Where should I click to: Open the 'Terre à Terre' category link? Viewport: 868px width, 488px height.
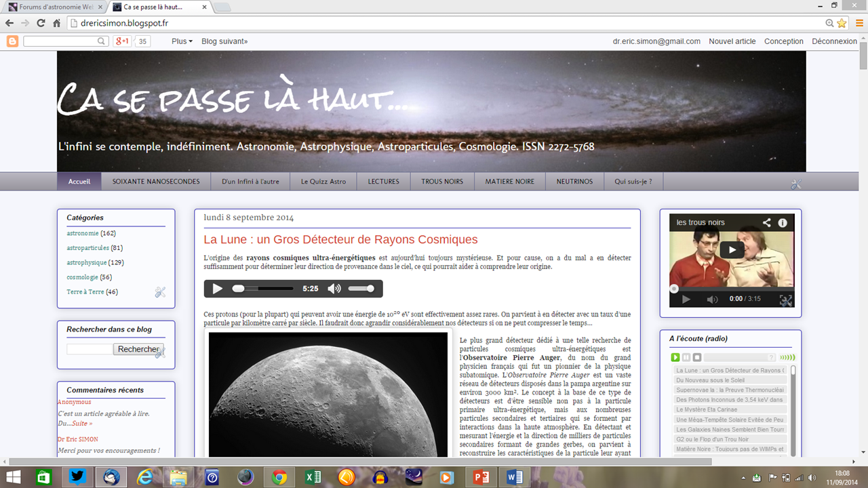pyautogui.click(x=85, y=292)
